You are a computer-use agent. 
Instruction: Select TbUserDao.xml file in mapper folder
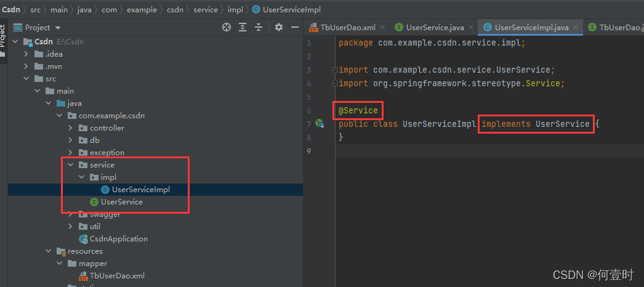click(117, 275)
